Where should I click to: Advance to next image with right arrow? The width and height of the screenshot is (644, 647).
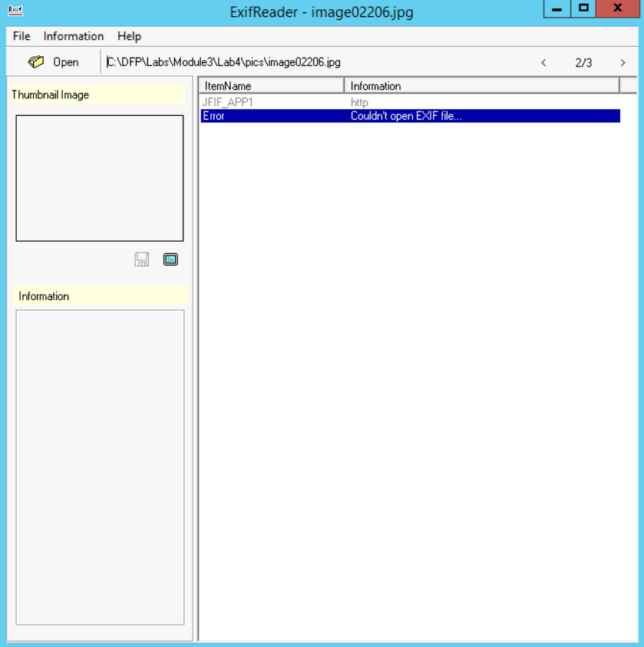click(623, 63)
